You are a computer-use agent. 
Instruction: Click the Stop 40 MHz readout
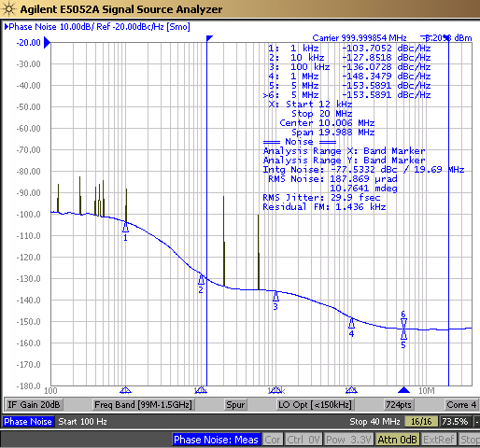click(x=374, y=422)
